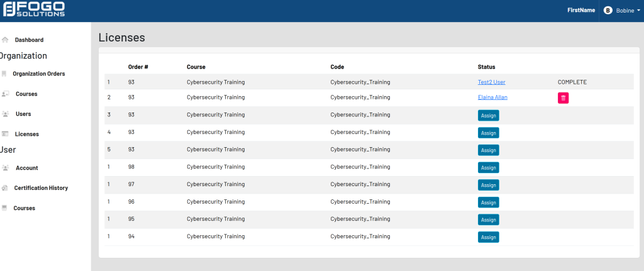
Task: Open the Bobine user dropdown
Action: (624, 11)
